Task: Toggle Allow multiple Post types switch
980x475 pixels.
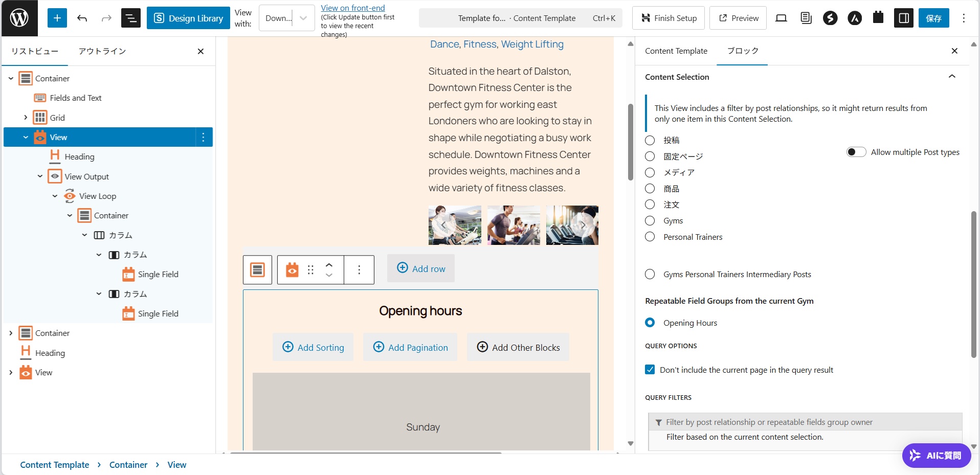Action: (856, 152)
